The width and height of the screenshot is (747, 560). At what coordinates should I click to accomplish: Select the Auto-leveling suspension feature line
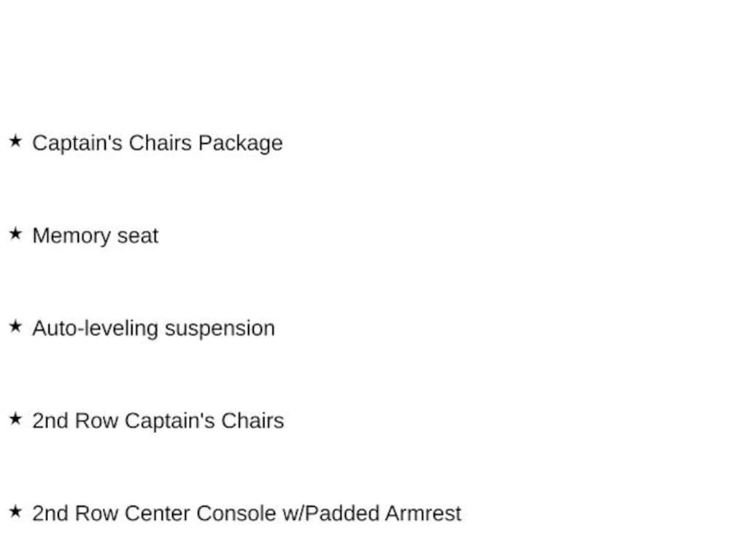point(154,329)
